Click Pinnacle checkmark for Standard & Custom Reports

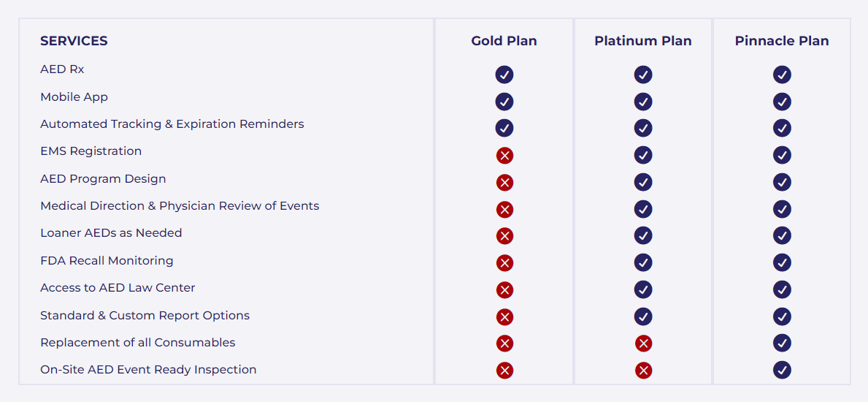point(782,316)
